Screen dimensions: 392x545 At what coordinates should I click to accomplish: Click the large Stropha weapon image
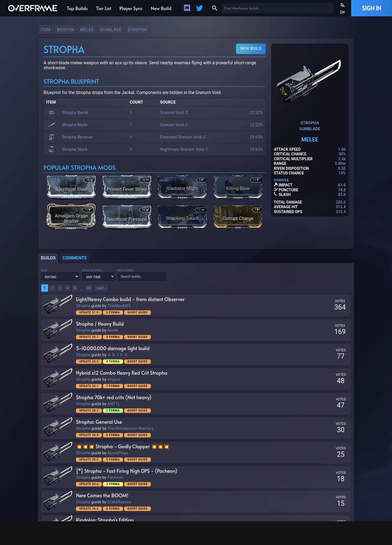tap(310, 81)
